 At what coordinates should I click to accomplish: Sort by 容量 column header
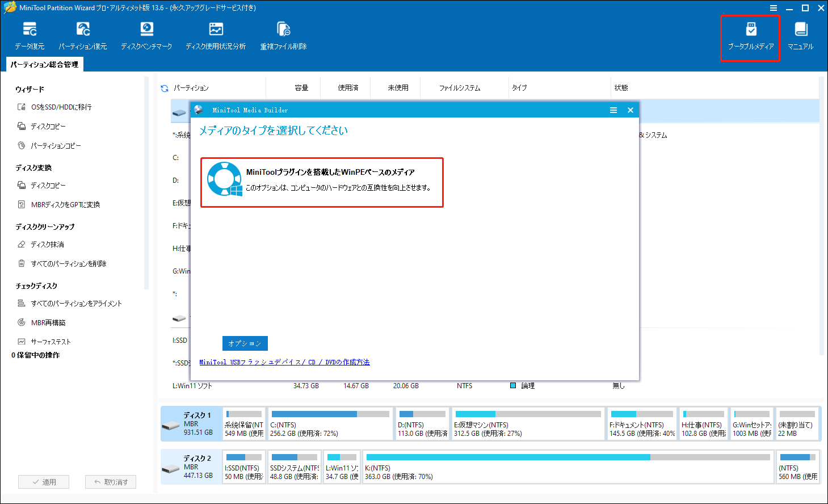tap(301, 88)
